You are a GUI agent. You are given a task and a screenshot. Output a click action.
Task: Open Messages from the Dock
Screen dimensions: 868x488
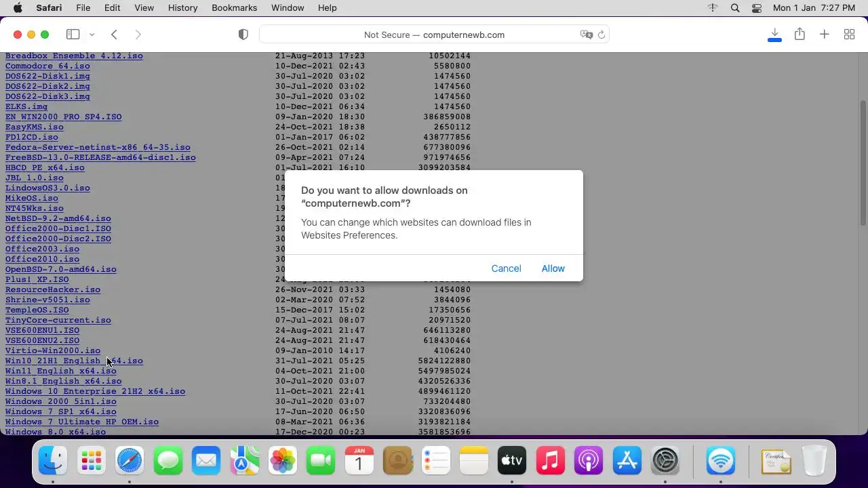click(x=167, y=461)
